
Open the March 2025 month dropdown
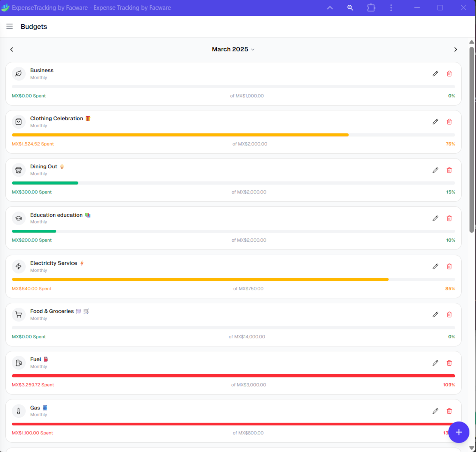point(233,49)
